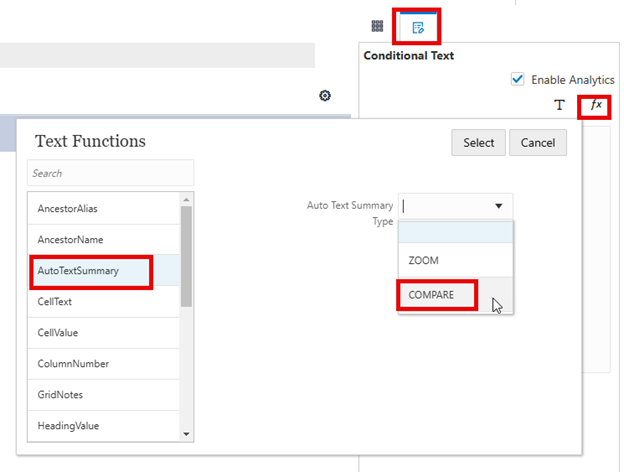Click the function Search field
Viewport: 624px width, 472px height.
click(110, 173)
